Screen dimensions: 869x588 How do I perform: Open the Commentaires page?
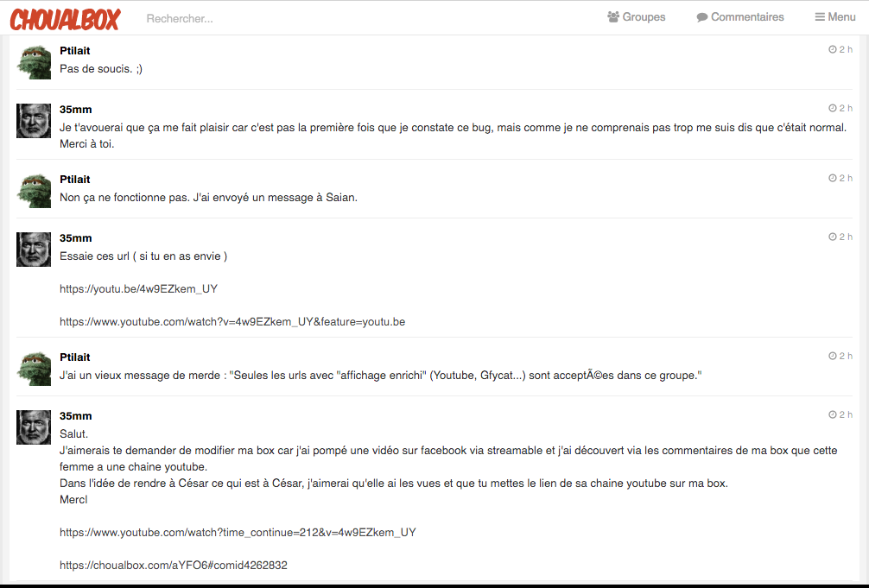[x=740, y=17]
